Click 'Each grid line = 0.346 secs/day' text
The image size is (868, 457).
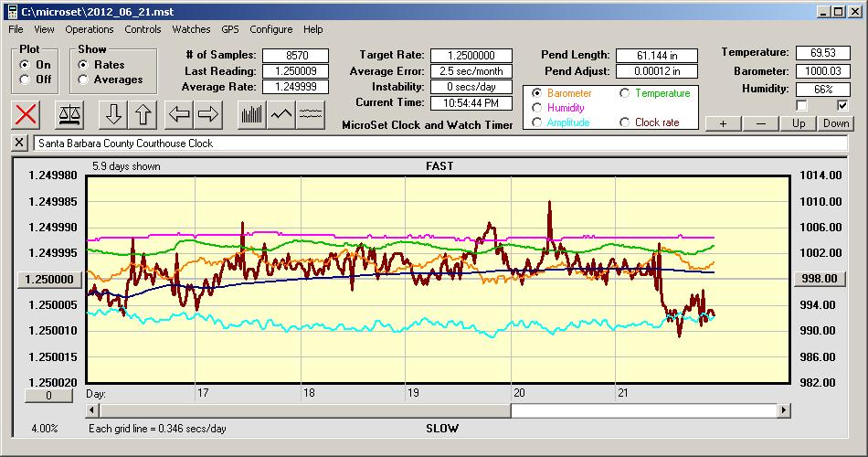tap(157, 428)
